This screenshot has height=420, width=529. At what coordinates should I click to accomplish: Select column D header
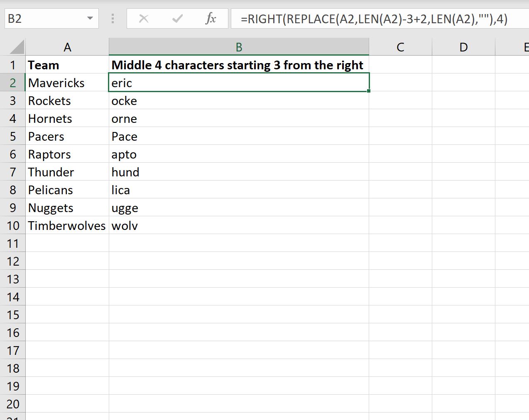click(463, 47)
